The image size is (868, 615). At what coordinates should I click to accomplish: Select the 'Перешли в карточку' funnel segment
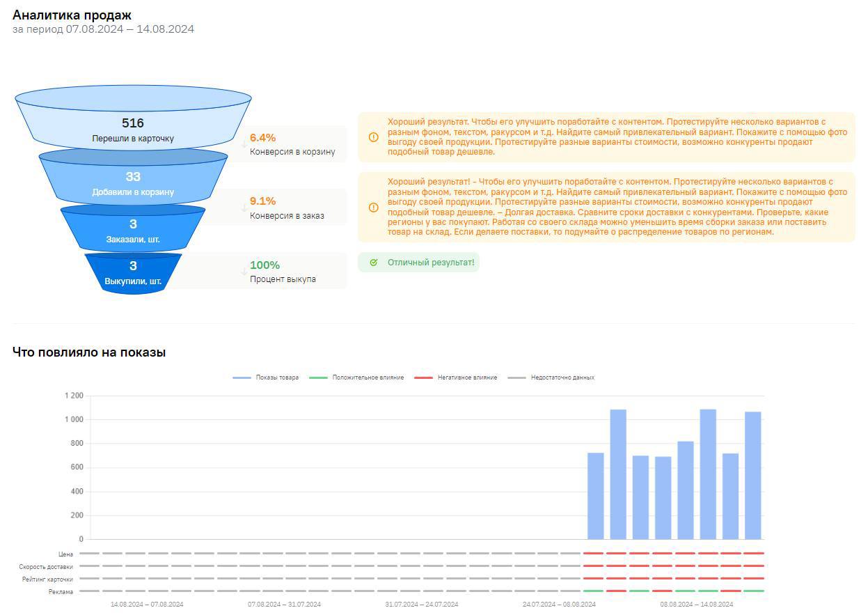[133, 130]
